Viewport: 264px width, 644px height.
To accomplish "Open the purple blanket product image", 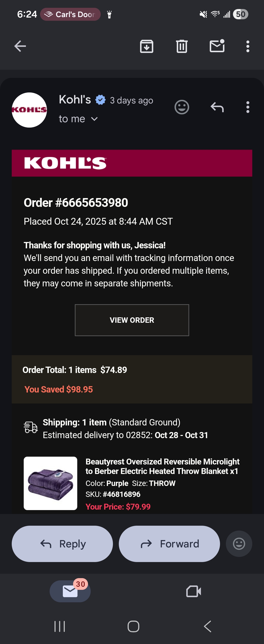I will [x=50, y=483].
